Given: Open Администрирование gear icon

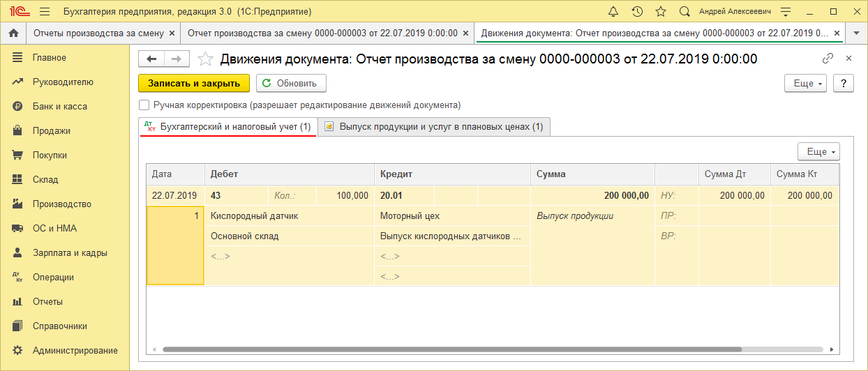Looking at the screenshot, I should (x=18, y=350).
